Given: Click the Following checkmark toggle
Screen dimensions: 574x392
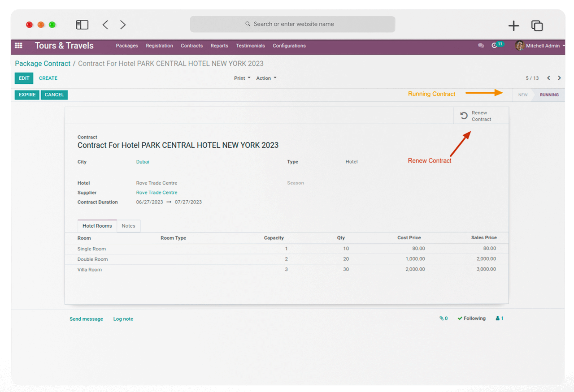Looking at the screenshot, I should pyautogui.click(x=472, y=319).
